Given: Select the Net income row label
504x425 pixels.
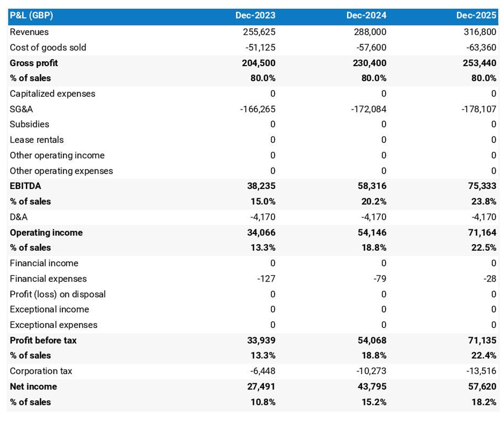Looking at the screenshot, I should pos(33,387).
